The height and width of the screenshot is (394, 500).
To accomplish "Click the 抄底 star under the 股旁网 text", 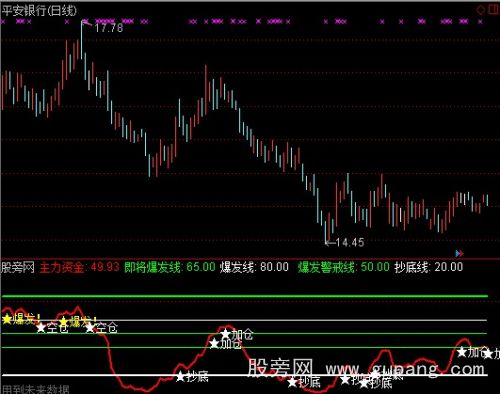I will [x=292, y=382].
